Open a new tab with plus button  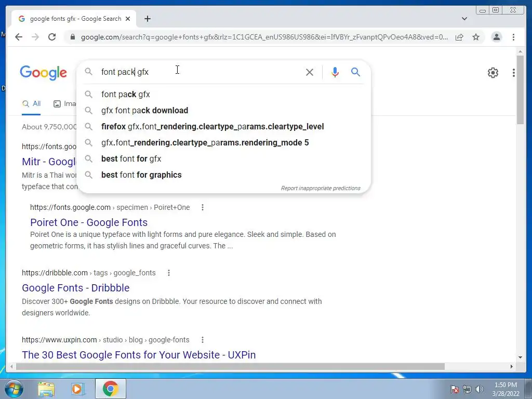[x=147, y=19]
